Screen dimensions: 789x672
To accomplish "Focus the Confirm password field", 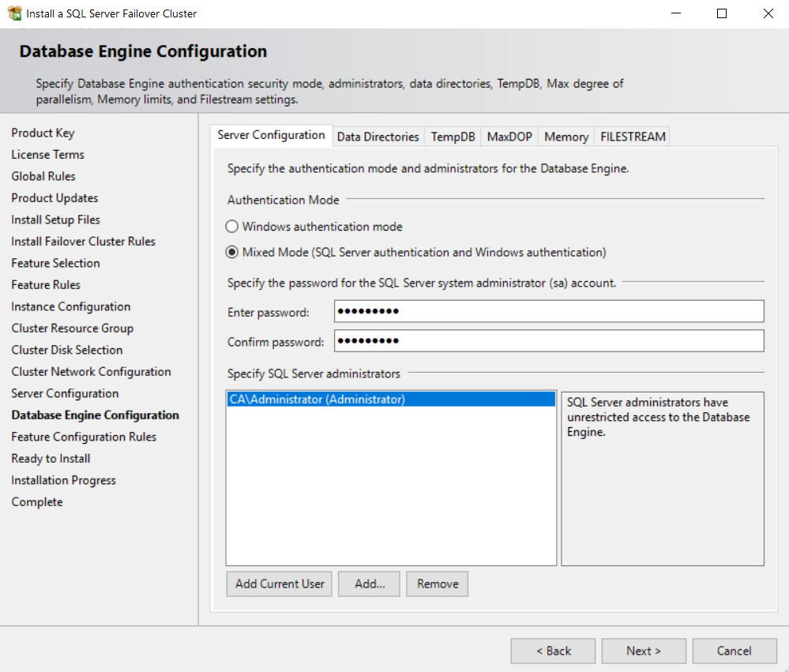I will click(x=549, y=341).
